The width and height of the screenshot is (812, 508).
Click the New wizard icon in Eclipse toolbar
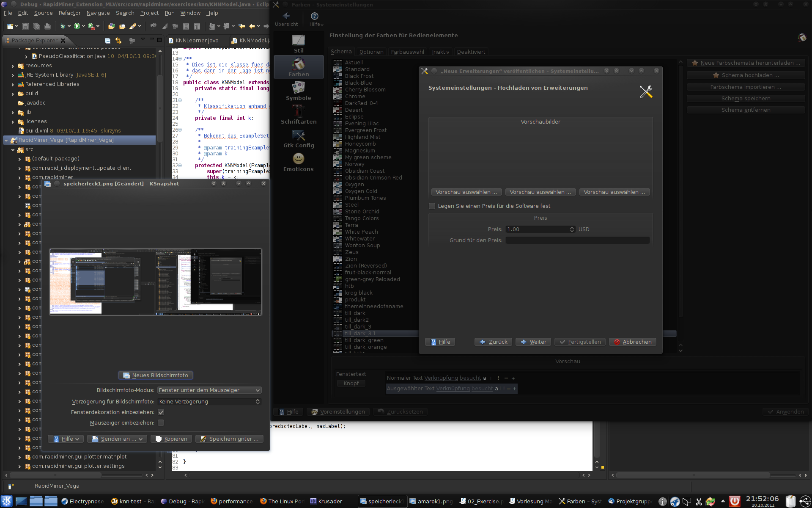(10, 26)
